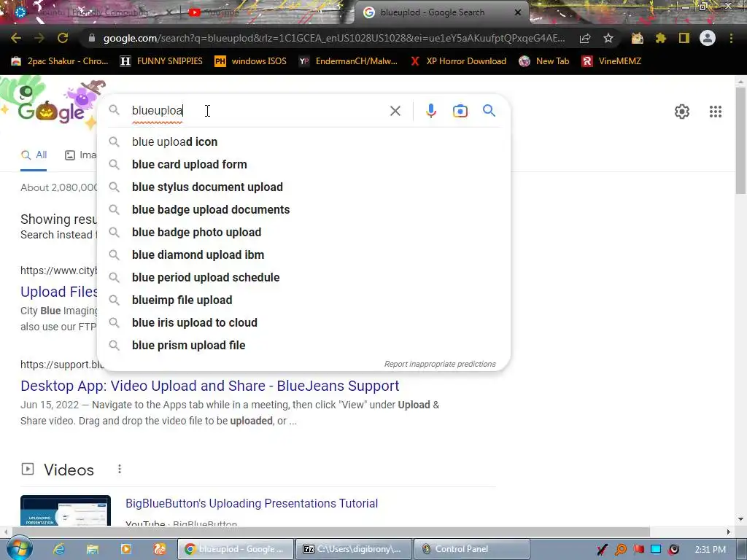Clear search text with X icon
Image resolution: width=747 pixels, height=560 pixels.
395,111
